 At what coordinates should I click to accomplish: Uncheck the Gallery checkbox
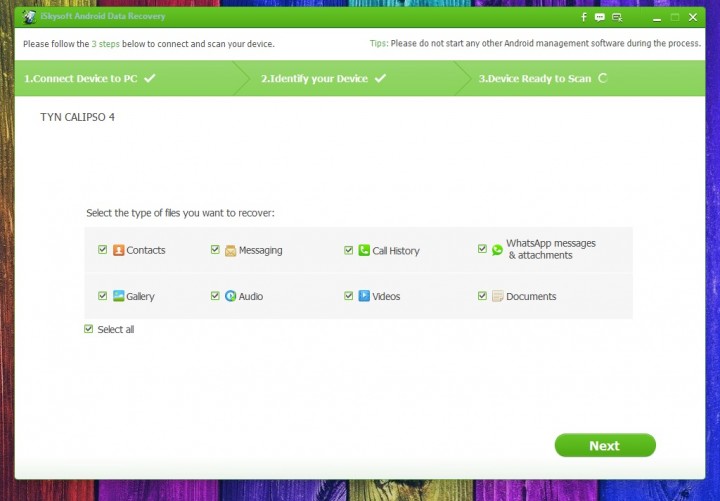(102, 295)
